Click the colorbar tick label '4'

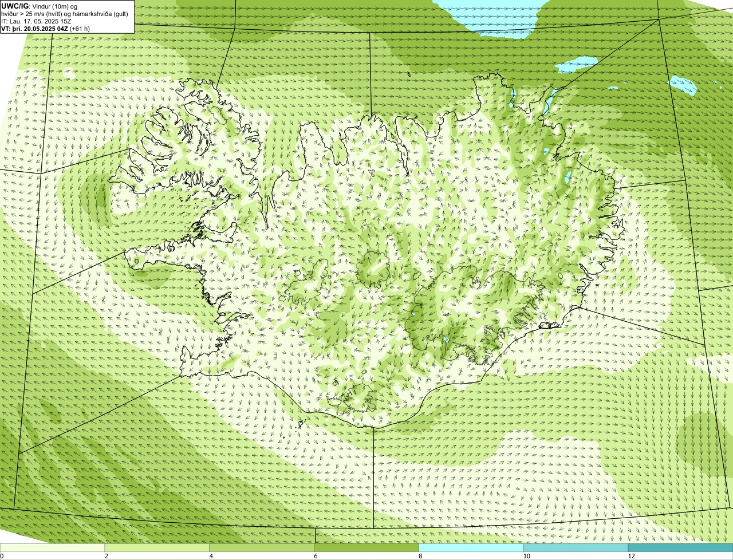click(x=211, y=556)
